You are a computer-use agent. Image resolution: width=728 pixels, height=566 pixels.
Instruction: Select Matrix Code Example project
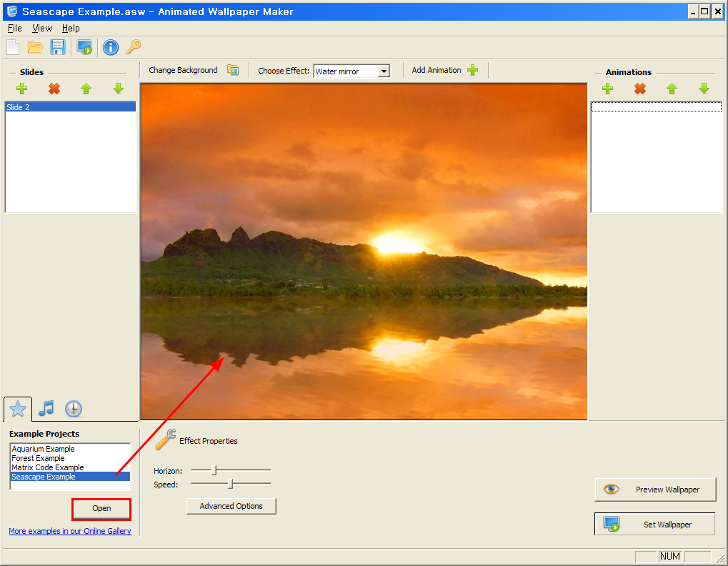[70, 467]
